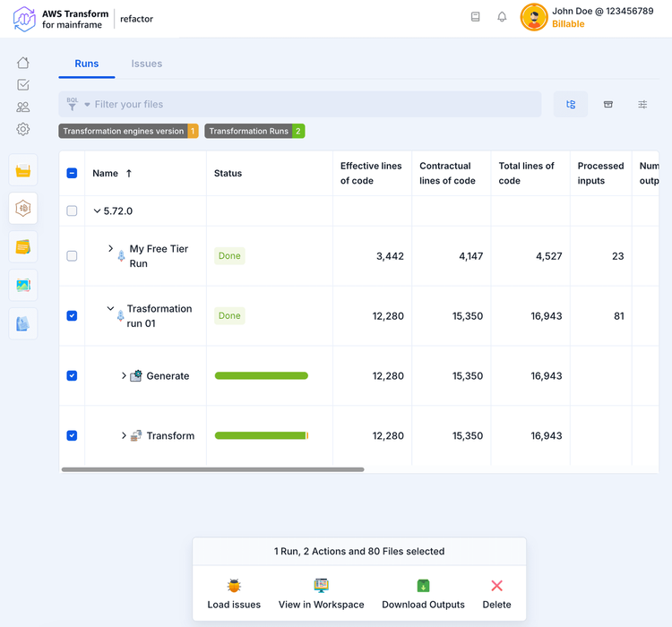Open the picture gallery tool in the sidebar

(x=23, y=285)
